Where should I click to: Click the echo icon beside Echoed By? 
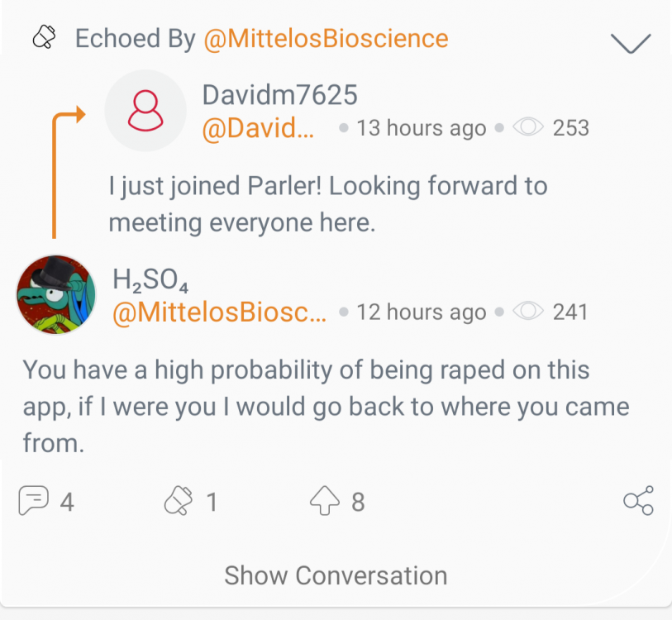click(x=43, y=38)
